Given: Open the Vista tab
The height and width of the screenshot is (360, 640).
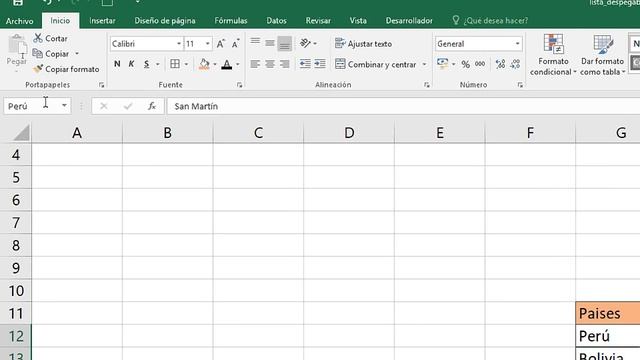Looking at the screenshot, I should (358, 20).
